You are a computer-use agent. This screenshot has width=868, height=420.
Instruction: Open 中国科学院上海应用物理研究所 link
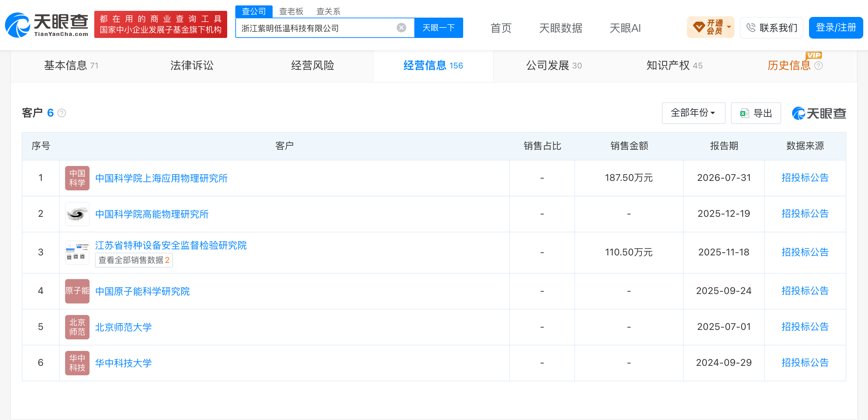coord(161,178)
